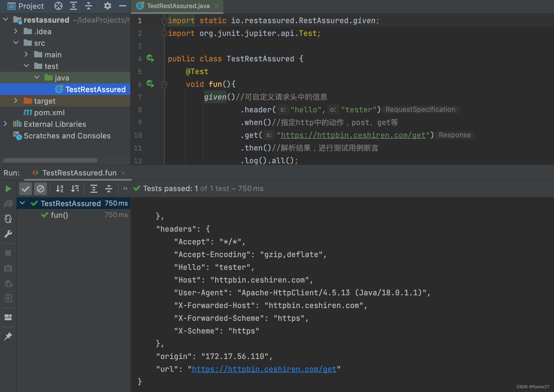Click the gear-with-bug icon in the Run sidebar

[x=8, y=283]
